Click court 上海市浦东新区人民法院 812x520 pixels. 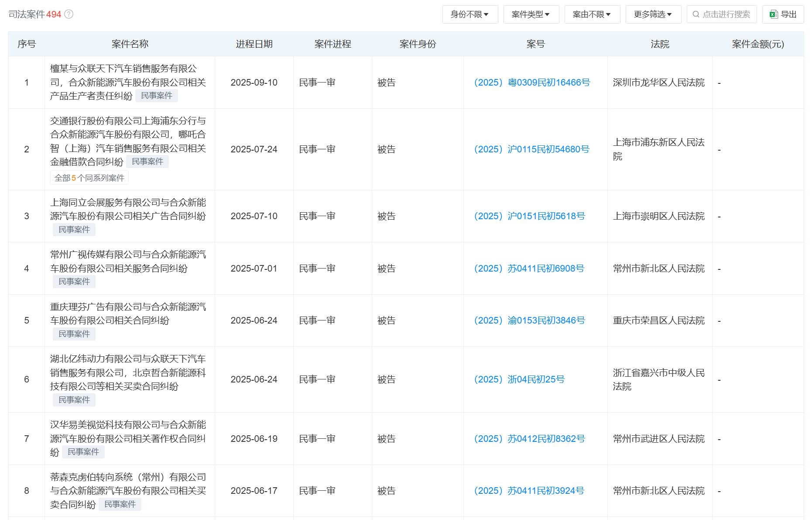pos(659,149)
